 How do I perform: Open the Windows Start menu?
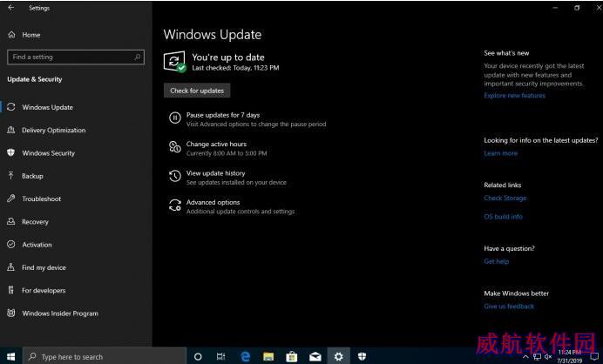(x=11, y=356)
